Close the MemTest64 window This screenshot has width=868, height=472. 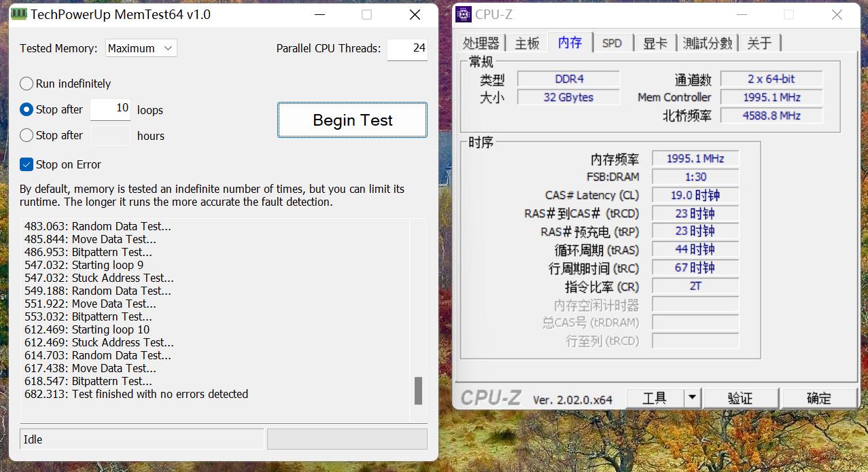pyautogui.click(x=415, y=15)
